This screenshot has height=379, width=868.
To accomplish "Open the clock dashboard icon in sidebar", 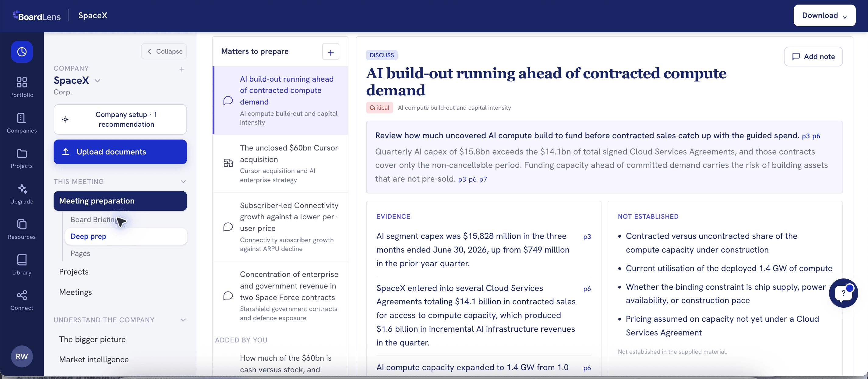I will 22,51.
